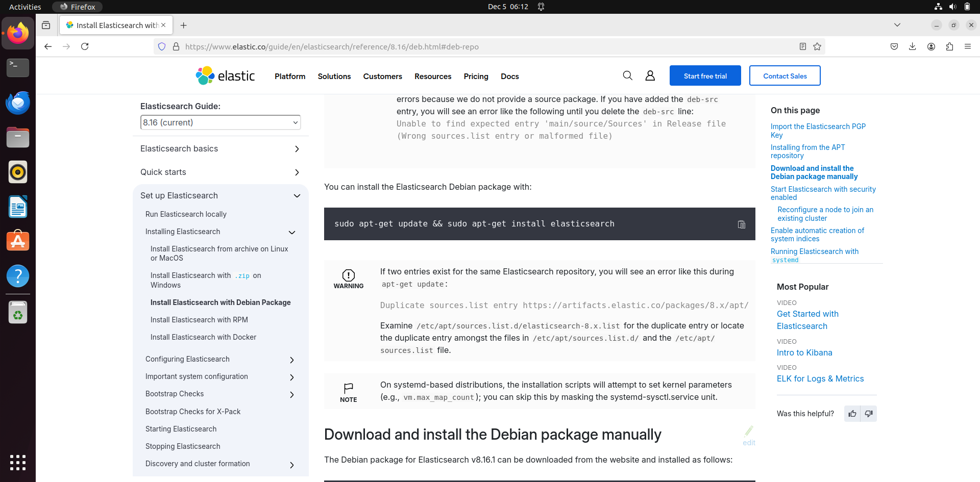Image resolution: width=980 pixels, height=482 pixels.
Task: Open the Firefox hamburger menu
Action: pos(968,46)
